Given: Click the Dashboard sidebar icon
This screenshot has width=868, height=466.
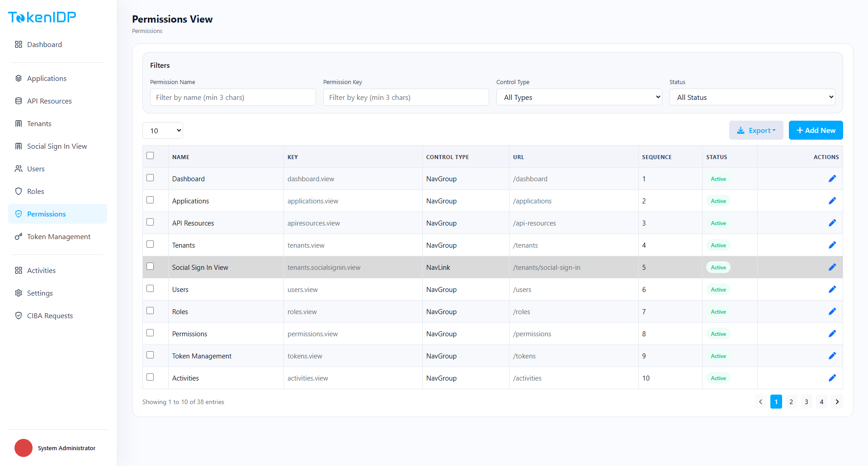Looking at the screenshot, I should [x=19, y=44].
